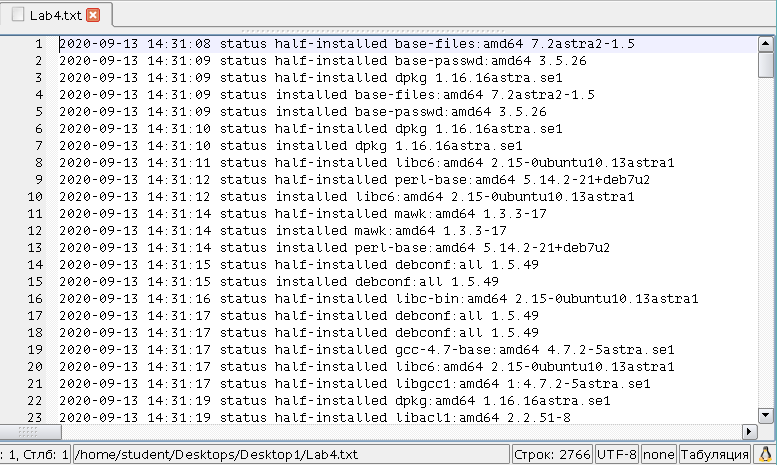Click 'libacl1:amd64 2.2.51-8' on line 23
Image resolution: width=777 pixels, height=465 pixels.
point(483,417)
